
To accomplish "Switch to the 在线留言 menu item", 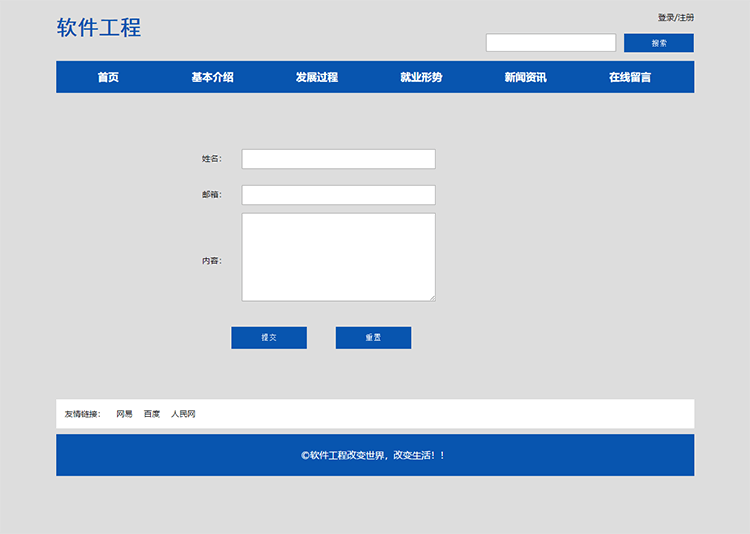I will (x=630, y=77).
